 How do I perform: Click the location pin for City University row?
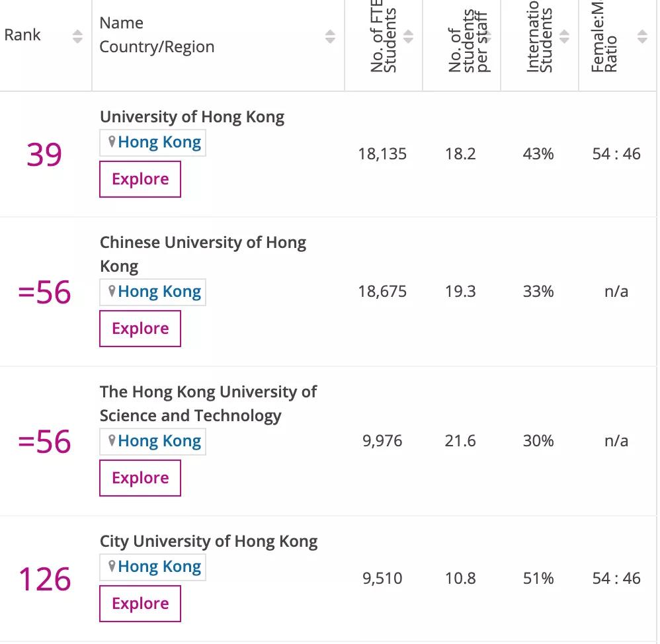click(x=111, y=566)
